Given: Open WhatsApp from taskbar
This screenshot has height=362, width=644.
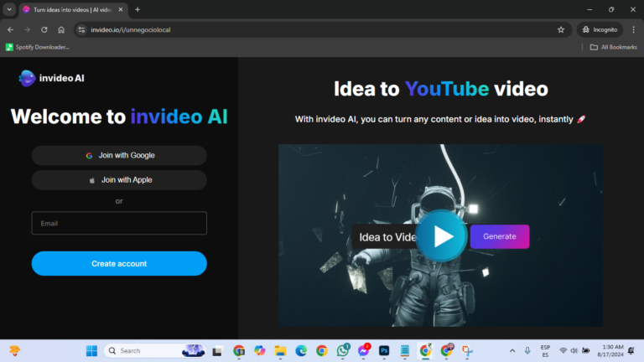Looking at the screenshot, I should click(x=343, y=351).
